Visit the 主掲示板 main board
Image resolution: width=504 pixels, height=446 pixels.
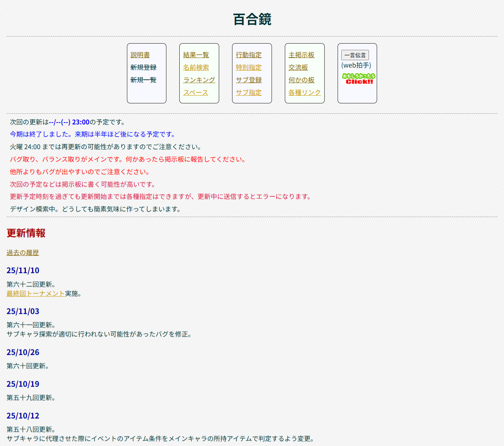[x=301, y=55]
